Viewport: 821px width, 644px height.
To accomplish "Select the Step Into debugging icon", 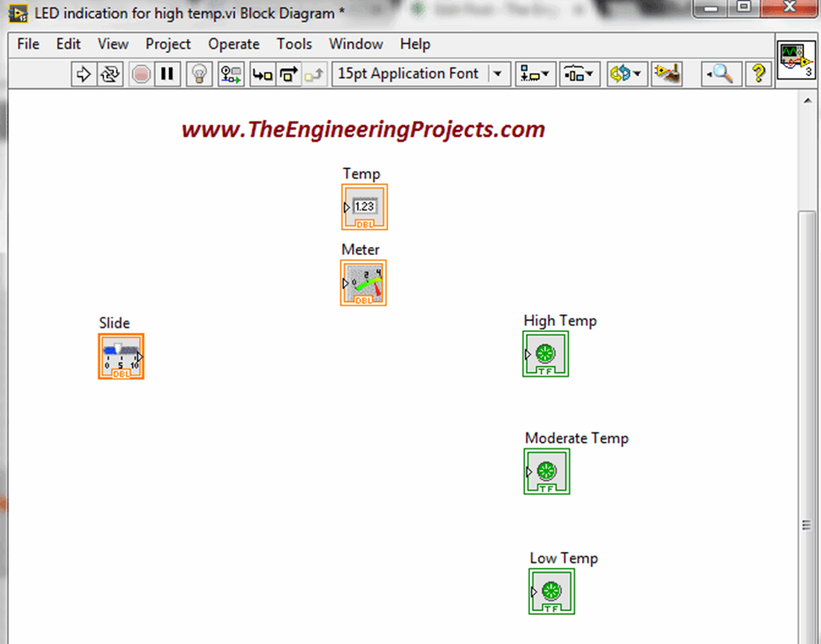I will pos(262,73).
